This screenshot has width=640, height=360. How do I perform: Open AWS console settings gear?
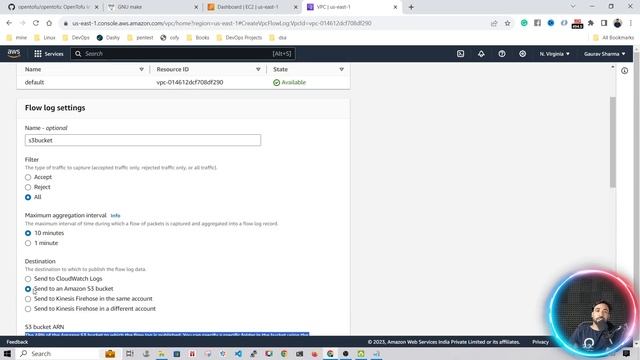522,54
